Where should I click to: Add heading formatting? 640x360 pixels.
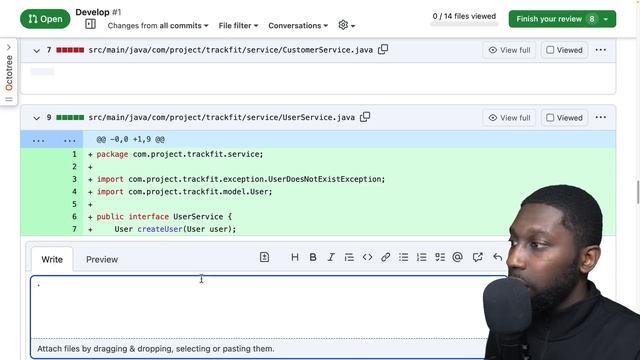coord(295,257)
